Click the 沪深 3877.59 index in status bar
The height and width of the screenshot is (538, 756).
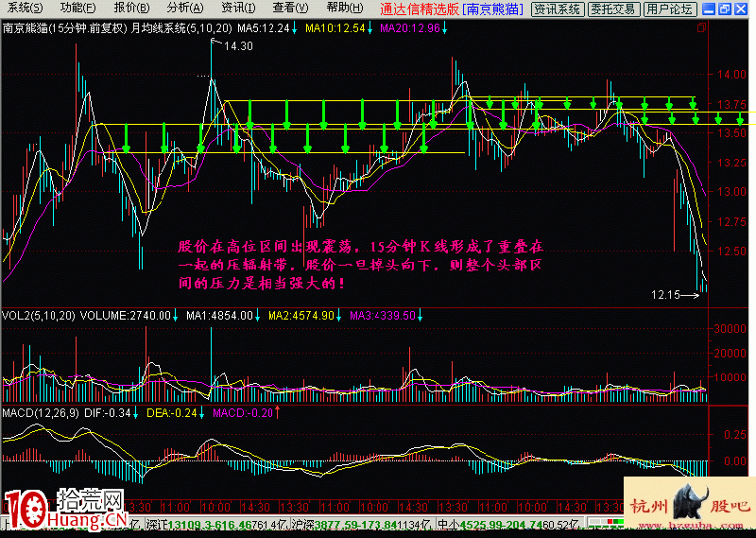362,524
